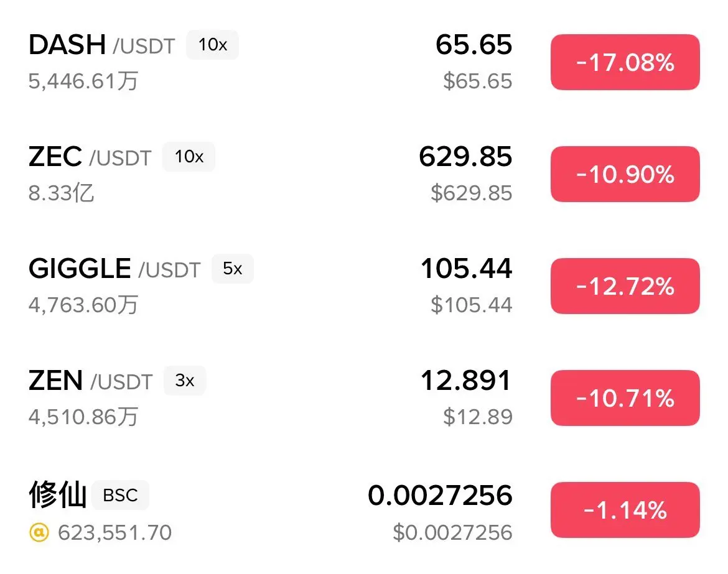Tap the -17.08% change badge for DASH
The width and height of the screenshot is (728, 574).
[x=625, y=62]
